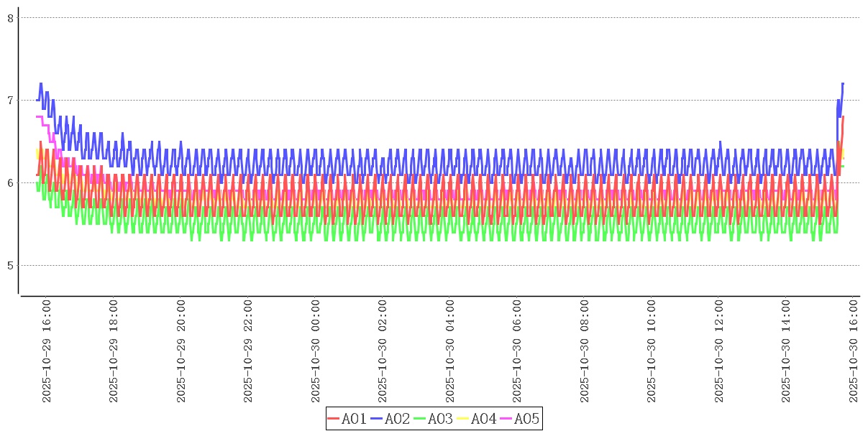The height and width of the screenshot is (431, 868).
Task: Click the y-axis value 7 label
Action: tap(11, 101)
